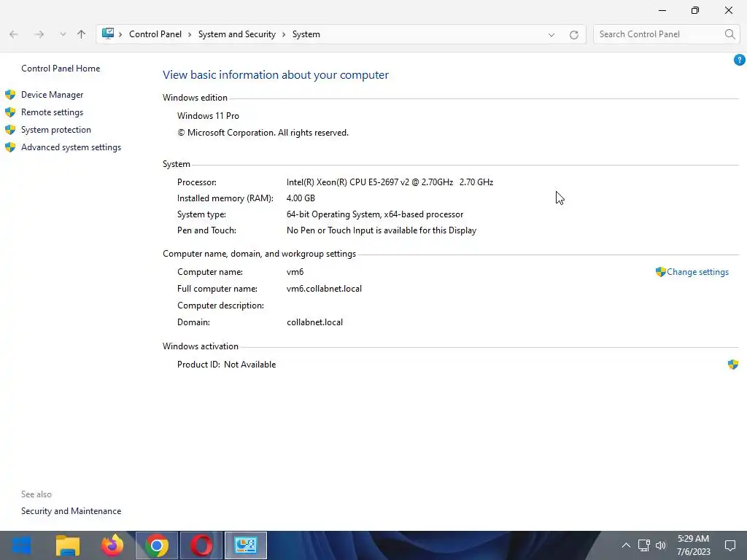This screenshot has width=747, height=560.
Task: Show hidden system tray icons
Action: (x=626, y=545)
